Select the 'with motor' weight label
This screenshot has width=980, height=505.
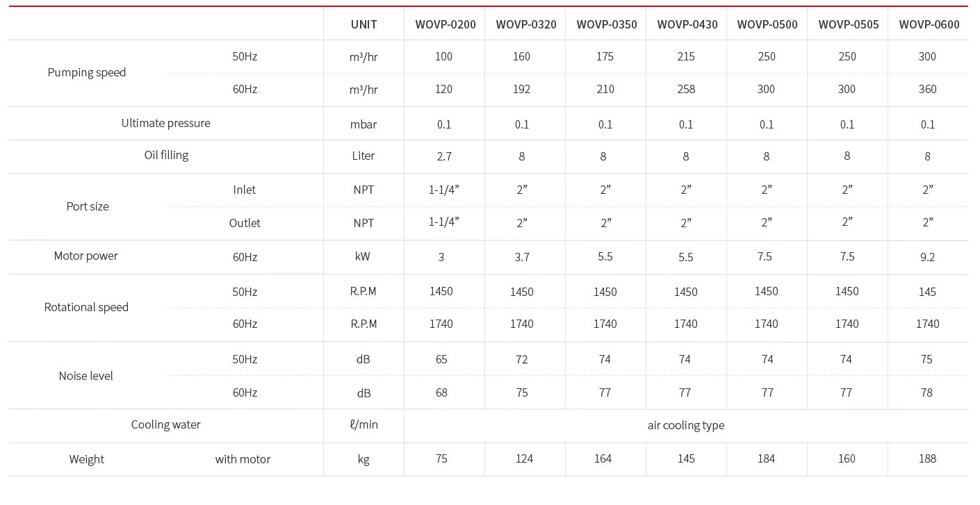243,459
